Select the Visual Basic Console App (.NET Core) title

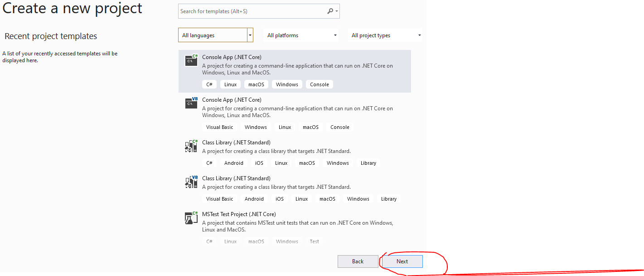[x=232, y=100]
